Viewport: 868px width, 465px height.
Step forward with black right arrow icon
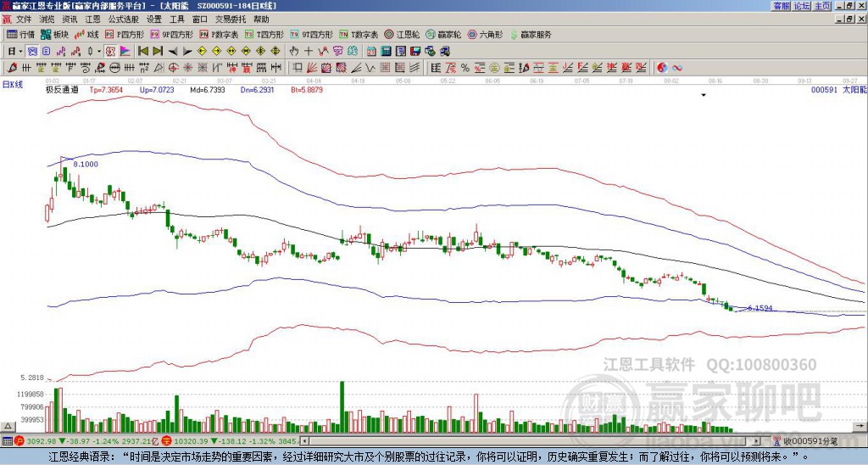point(187,52)
